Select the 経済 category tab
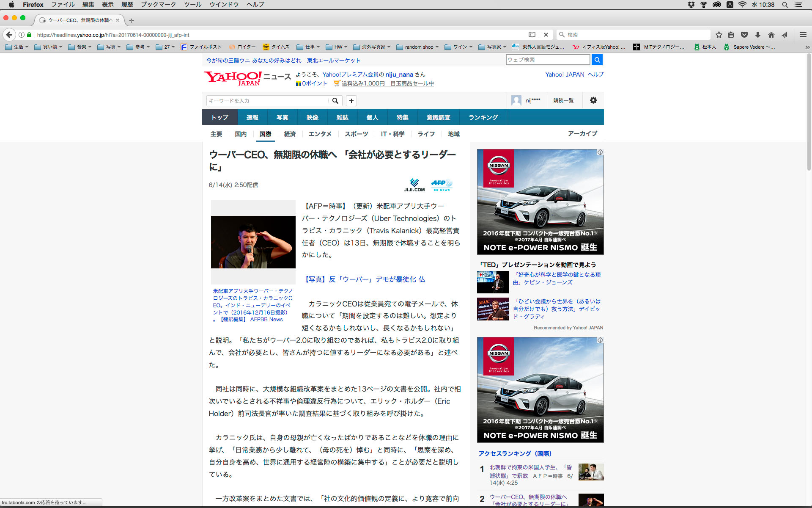Screen dimensions: 812x508 pos(290,134)
